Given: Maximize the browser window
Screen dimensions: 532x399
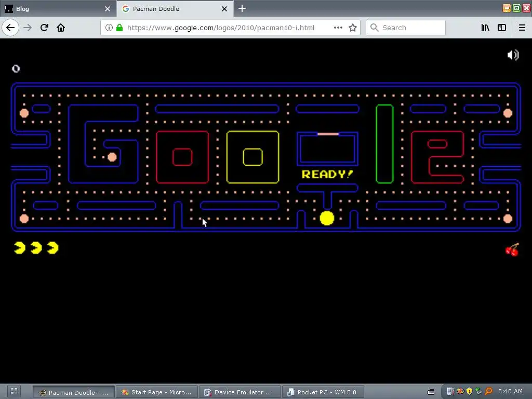Looking at the screenshot, I should [516, 8].
